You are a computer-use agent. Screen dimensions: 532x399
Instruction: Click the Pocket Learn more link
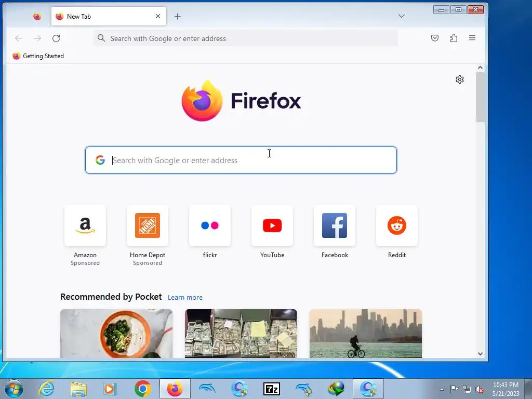[x=185, y=298]
